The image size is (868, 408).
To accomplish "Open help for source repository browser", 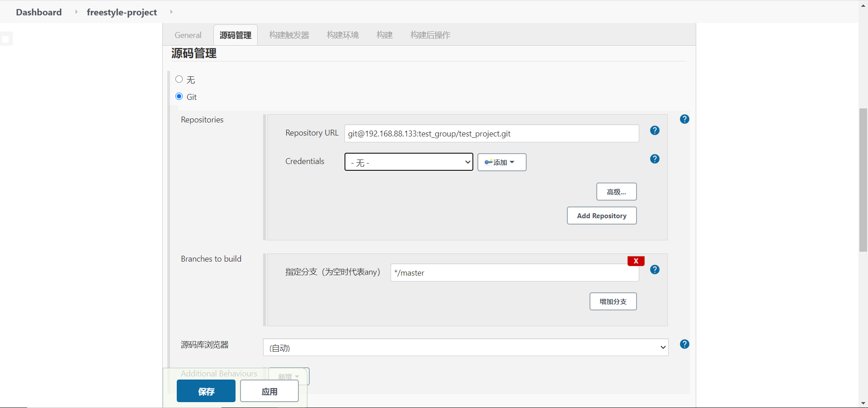I will click(684, 344).
